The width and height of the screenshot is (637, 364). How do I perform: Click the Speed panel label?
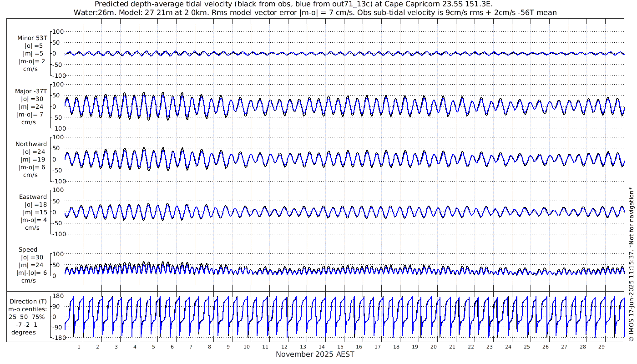coord(28,250)
